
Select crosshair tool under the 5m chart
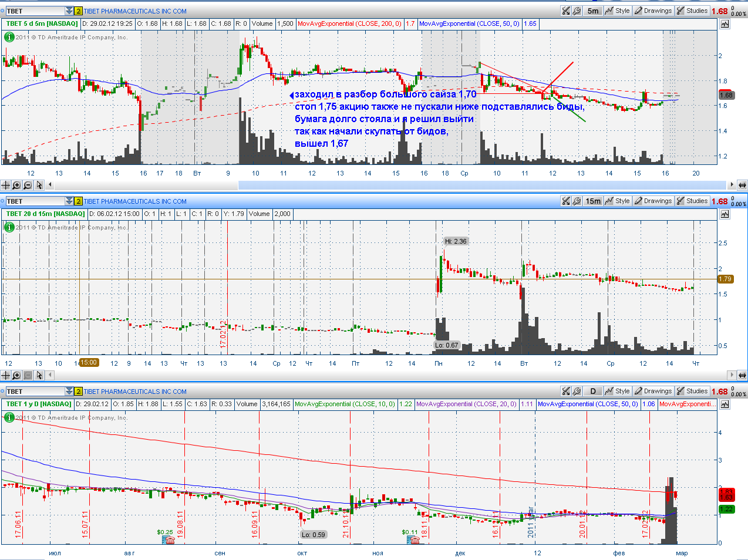[x=6, y=185]
